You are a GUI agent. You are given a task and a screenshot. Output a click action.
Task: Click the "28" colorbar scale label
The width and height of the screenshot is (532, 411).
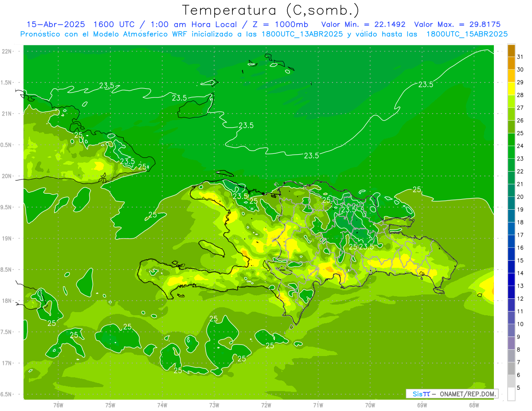[x=520, y=95]
